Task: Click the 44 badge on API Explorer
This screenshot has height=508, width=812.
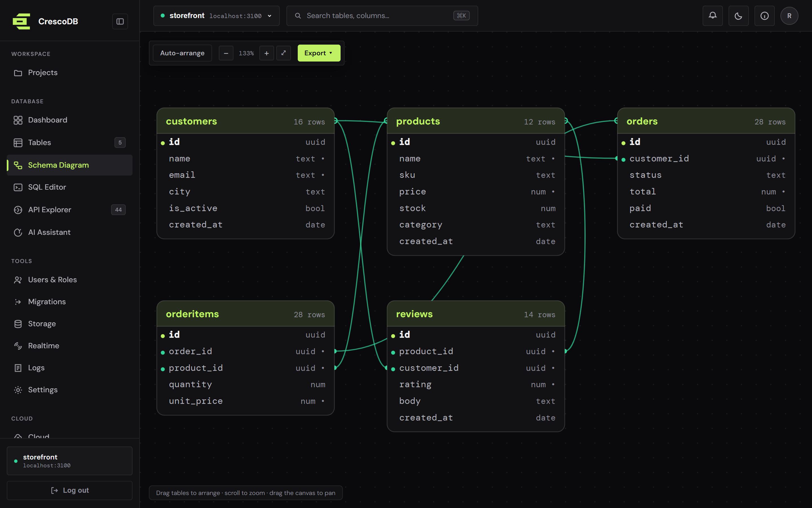Action: click(118, 210)
